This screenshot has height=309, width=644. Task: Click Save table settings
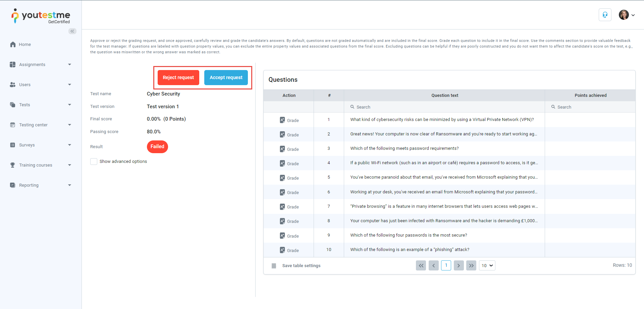coord(301,266)
